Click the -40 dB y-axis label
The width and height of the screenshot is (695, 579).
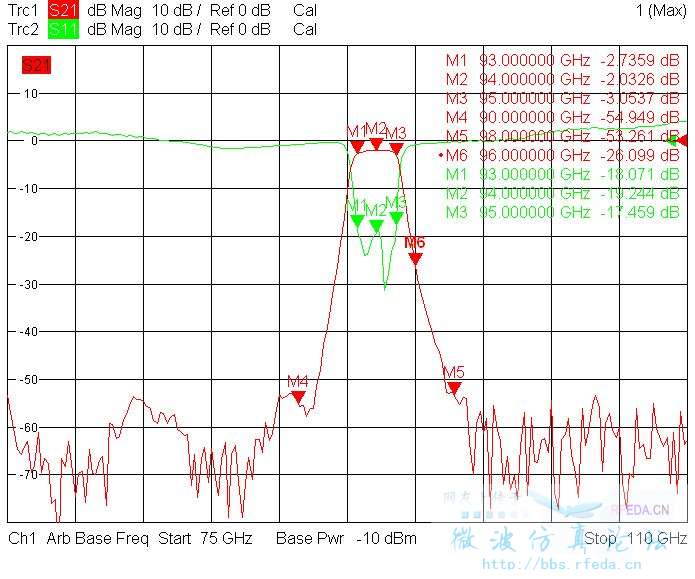(28, 332)
